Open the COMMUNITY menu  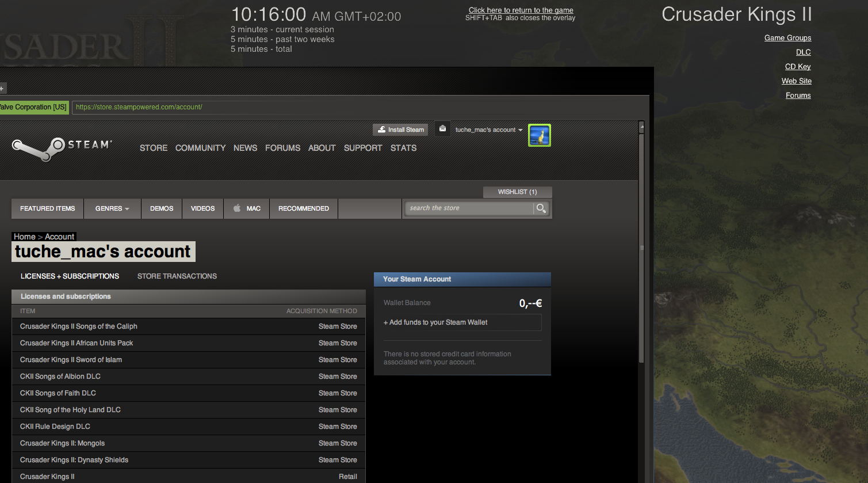tap(200, 148)
